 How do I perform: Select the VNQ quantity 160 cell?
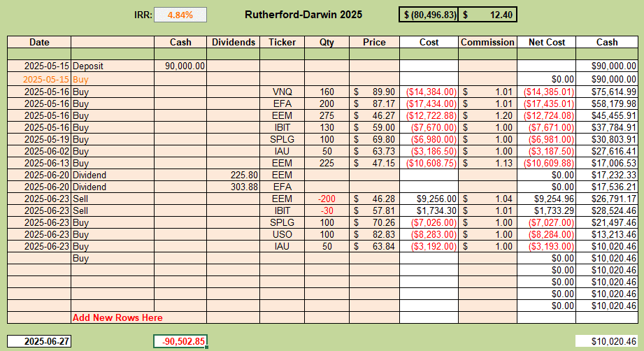pyautogui.click(x=327, y=92)
